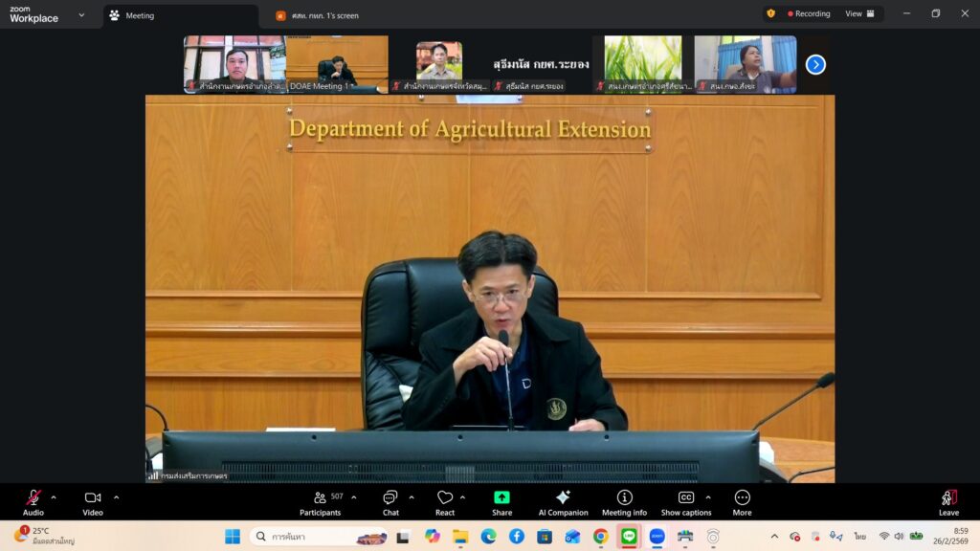This screenshot has width=980, height=551.
Task: Open the Zoom Workplace dropdown arrow
Action: point(81,15)
